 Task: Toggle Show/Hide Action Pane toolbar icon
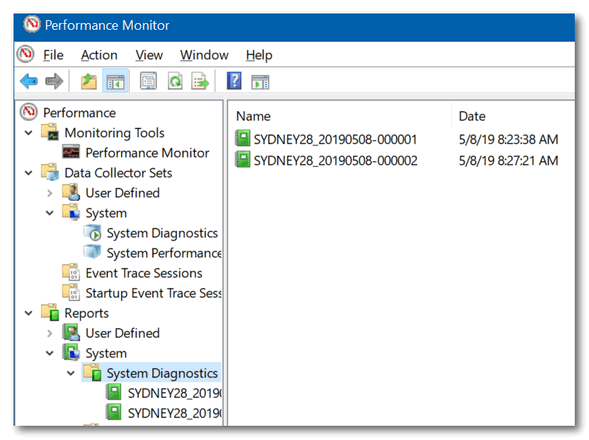coord(260,82)
